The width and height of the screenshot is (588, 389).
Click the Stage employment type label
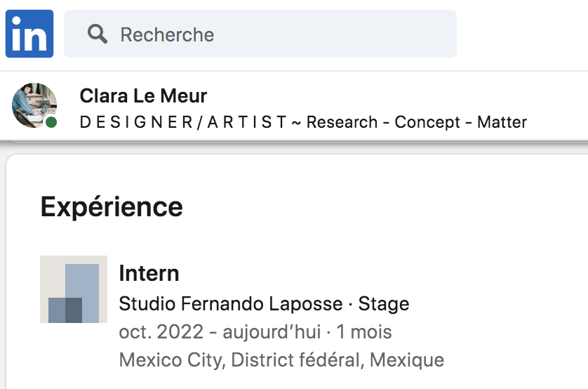point(384,304)
